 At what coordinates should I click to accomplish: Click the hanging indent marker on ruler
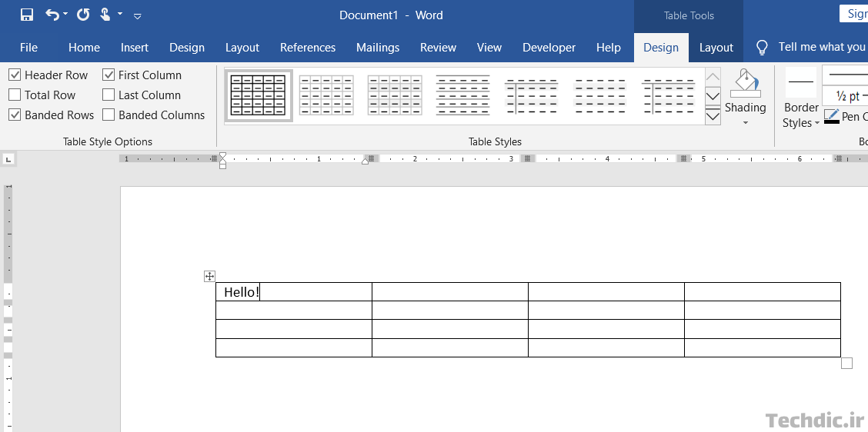[x=222, y=161]
